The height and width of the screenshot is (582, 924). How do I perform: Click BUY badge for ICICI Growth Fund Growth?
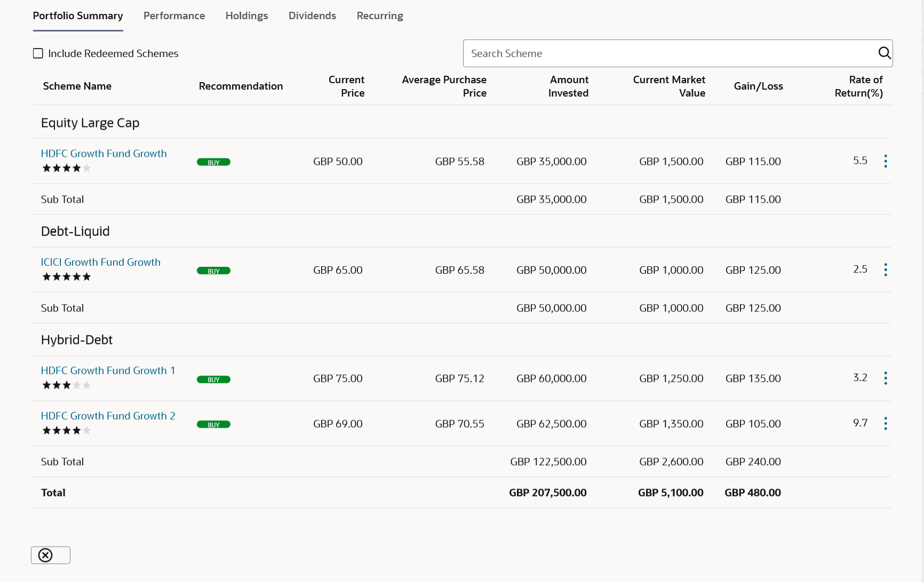point(213,271)
